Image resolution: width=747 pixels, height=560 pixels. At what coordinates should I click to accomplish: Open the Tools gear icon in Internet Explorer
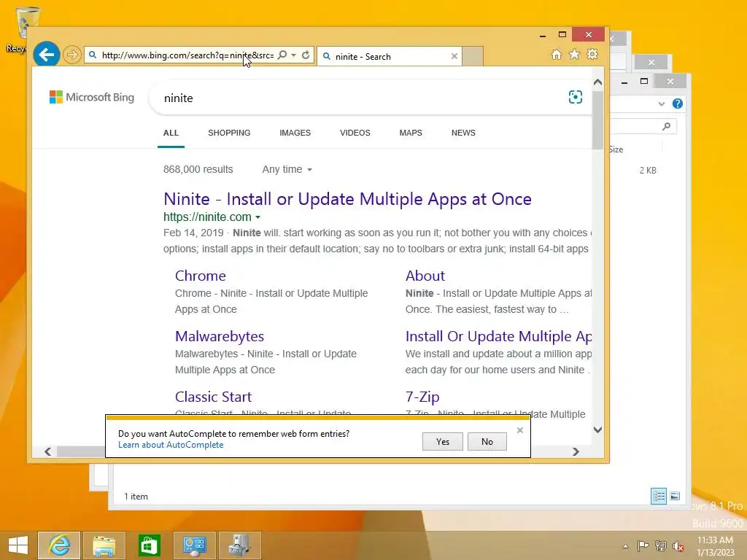coord(592,54)
